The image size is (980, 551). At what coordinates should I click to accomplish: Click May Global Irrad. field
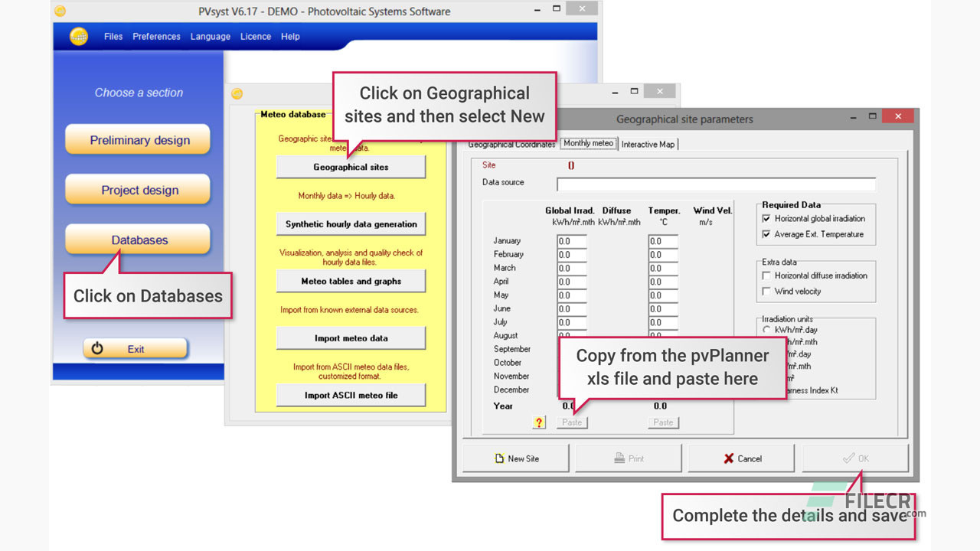point(572,295)
